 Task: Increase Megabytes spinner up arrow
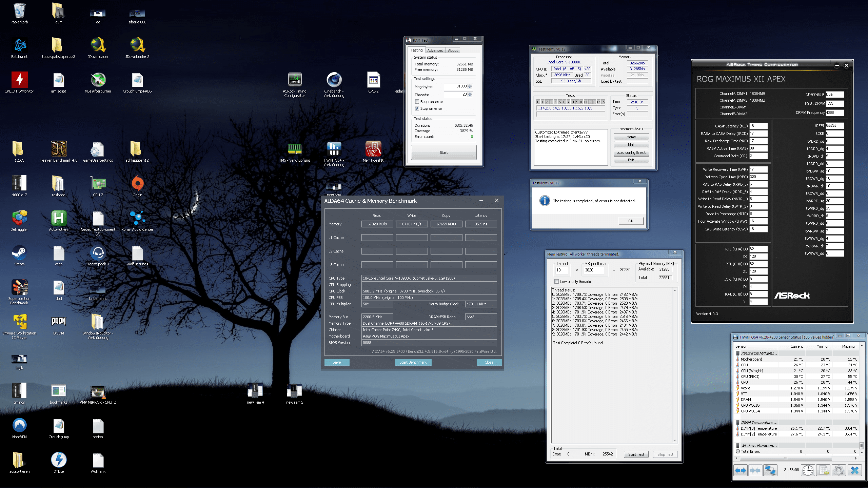[470, 85]
